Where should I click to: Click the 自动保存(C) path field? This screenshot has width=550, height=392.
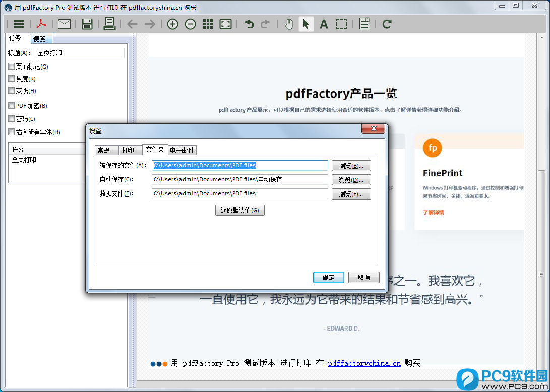(x=240, y=179)
